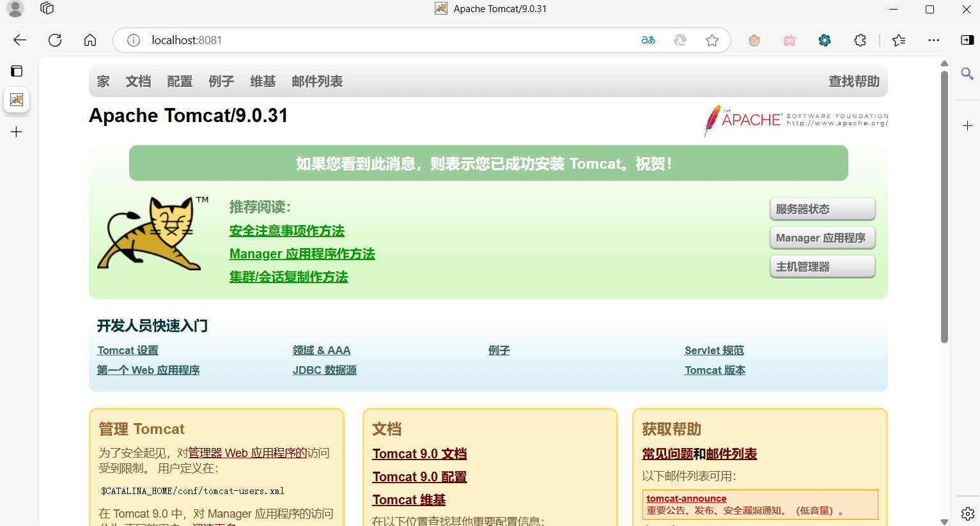Click the grey swirl icon in address bar
The height and width of the screenshot is (526, 980).
[680, 40]
